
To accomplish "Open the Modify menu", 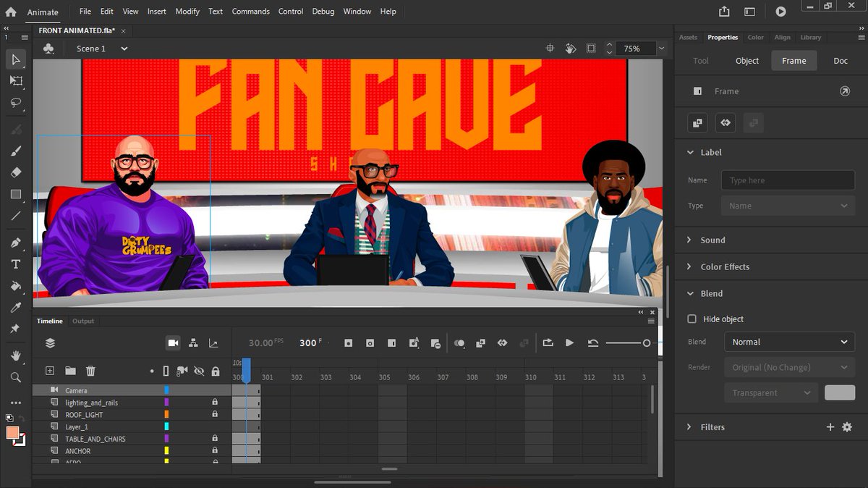I will pos(187,12).
